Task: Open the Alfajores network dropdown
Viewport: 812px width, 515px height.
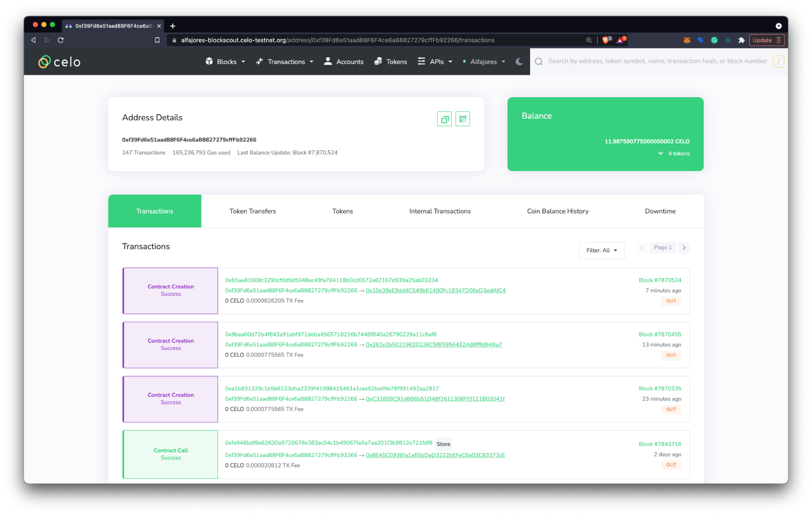Action: coord(484,61)
